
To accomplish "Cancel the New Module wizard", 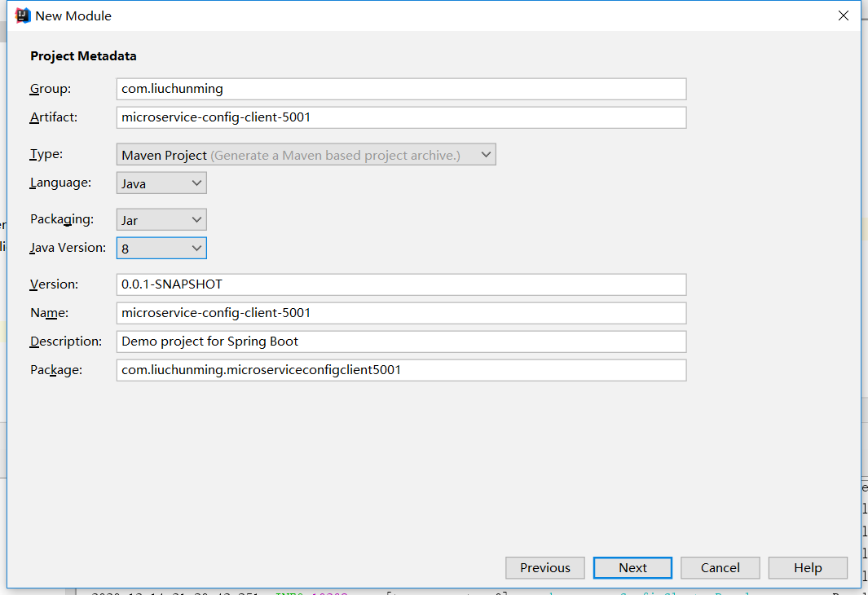I will (720, 568).
